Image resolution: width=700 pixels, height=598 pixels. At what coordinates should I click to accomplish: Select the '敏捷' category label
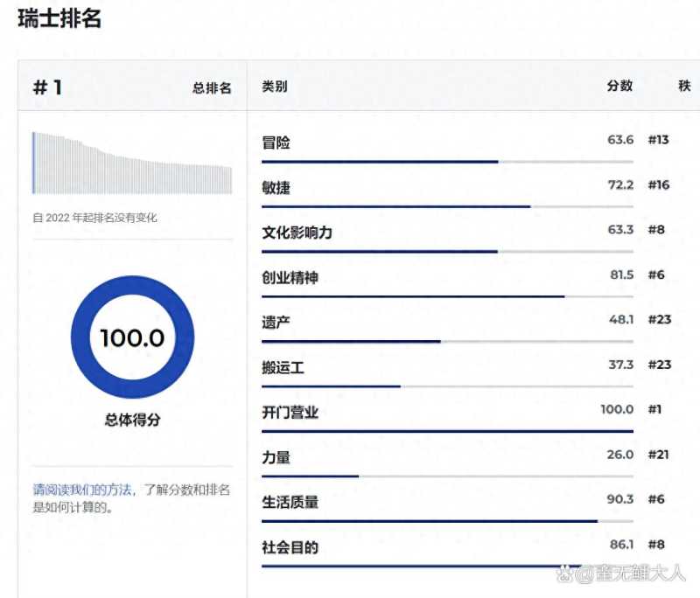click(x=276, y=187)
